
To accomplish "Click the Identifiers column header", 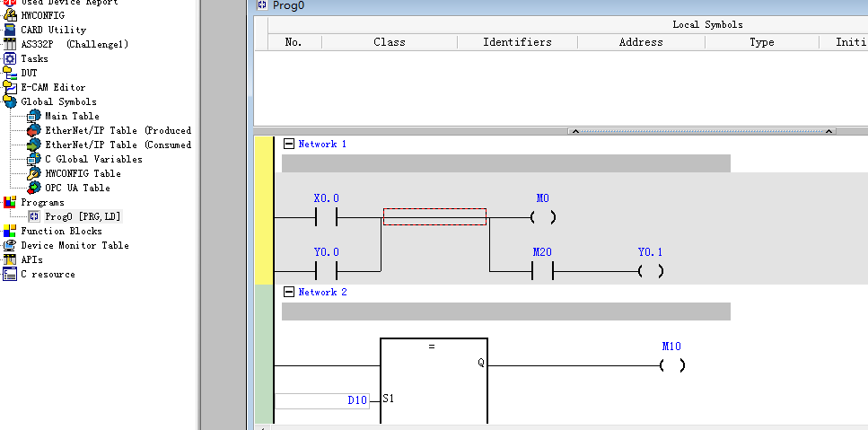I will [x=517, y=42].
